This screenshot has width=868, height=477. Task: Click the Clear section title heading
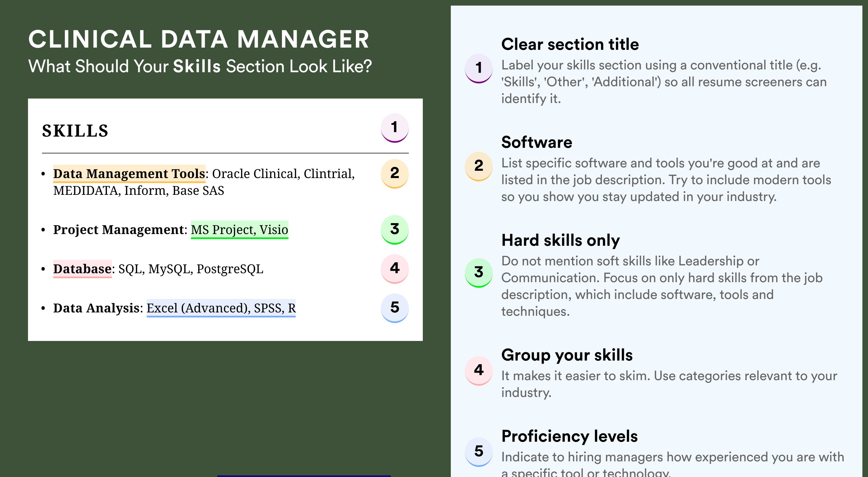coord(570,44)
